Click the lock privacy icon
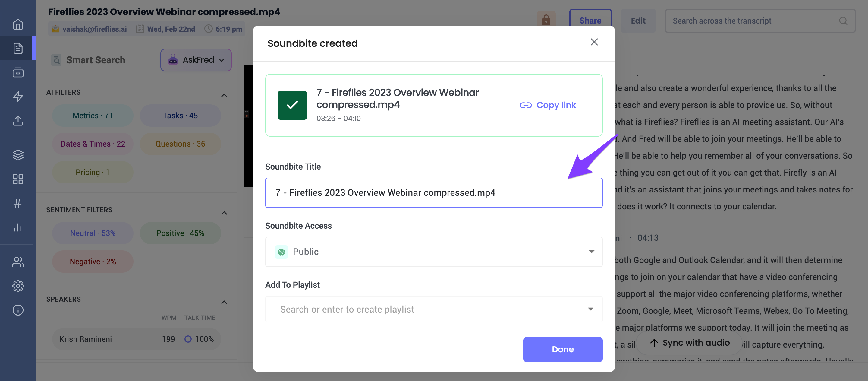Image resolution: width=868 pixels, height=381 pixels. 546,20
